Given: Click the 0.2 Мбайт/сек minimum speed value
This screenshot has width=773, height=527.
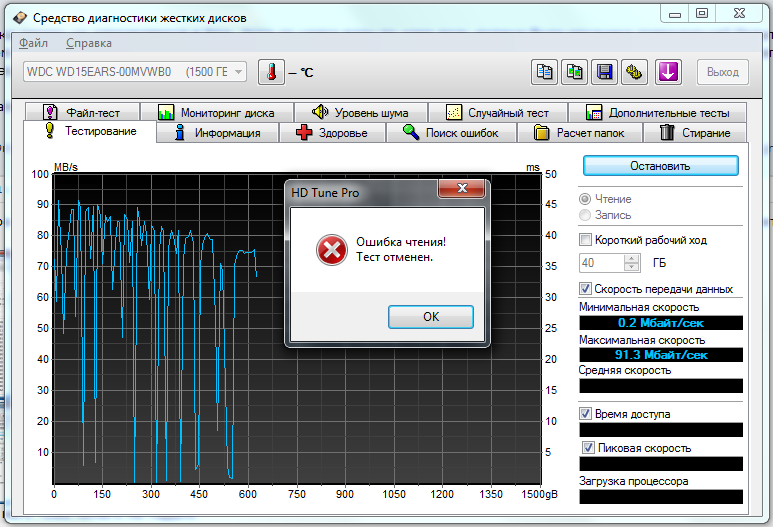Looking at the screenshot, I should point(661,323).
